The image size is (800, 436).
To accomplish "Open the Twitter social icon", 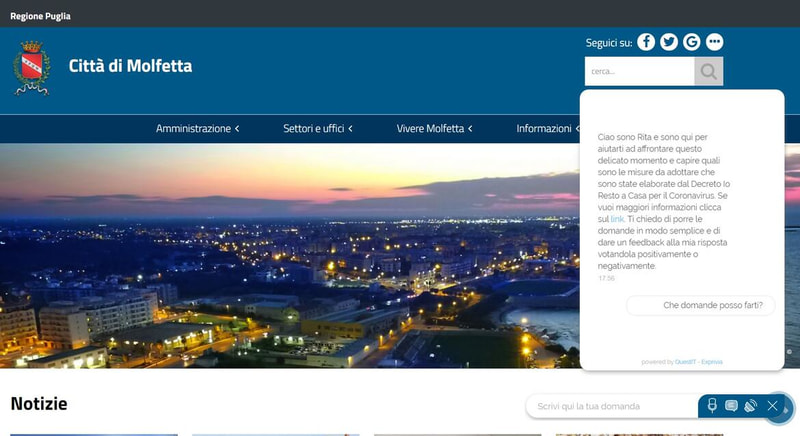I will [x=669, y=42].
